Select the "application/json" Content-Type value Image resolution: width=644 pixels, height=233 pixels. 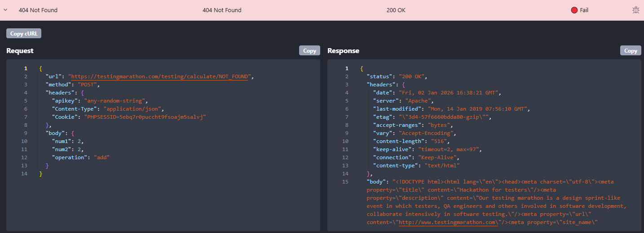point(132,109)
